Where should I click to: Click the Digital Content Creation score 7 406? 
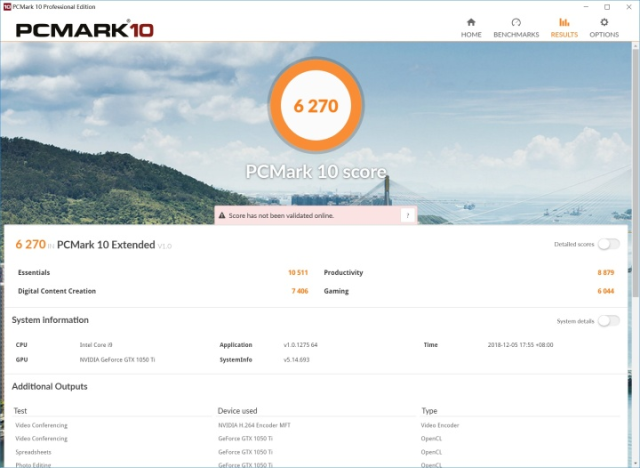300,291
